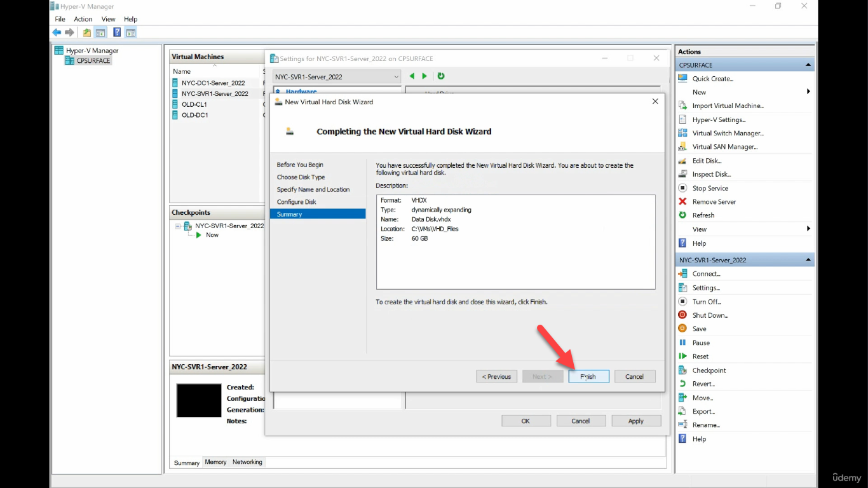This screenshot has height=488, width=868.
Task: Click the Name column header
Action: pyautogui.click(x=182, y=71)
